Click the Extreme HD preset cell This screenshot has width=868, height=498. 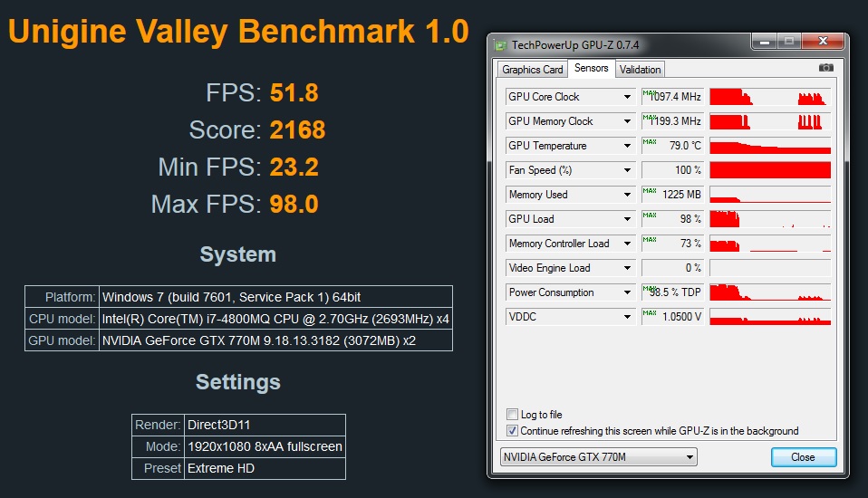tap(265, 468)
